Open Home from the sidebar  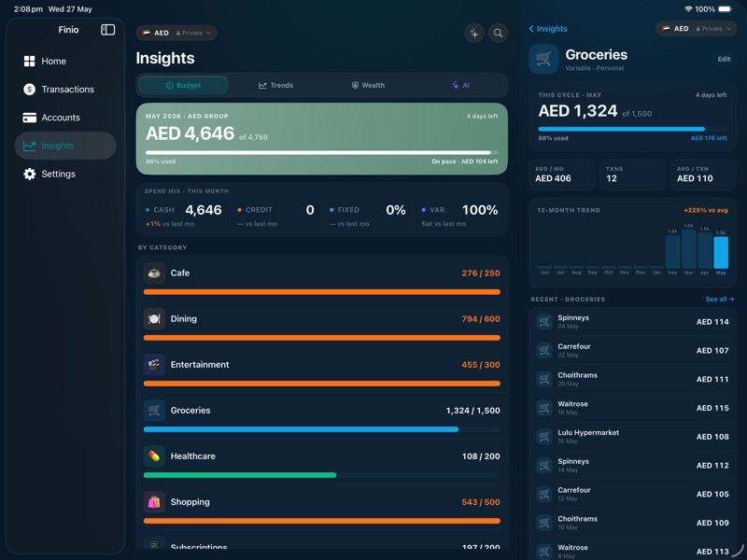point(65,61)
